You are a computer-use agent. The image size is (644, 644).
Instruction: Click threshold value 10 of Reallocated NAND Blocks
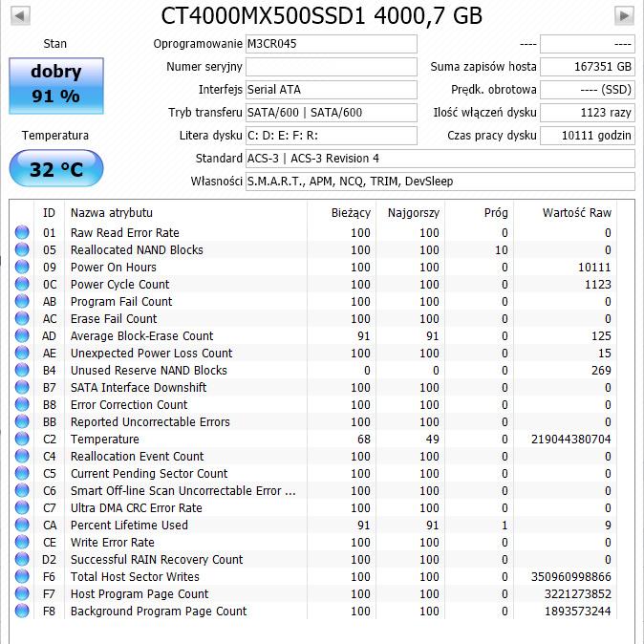(502, 250)
